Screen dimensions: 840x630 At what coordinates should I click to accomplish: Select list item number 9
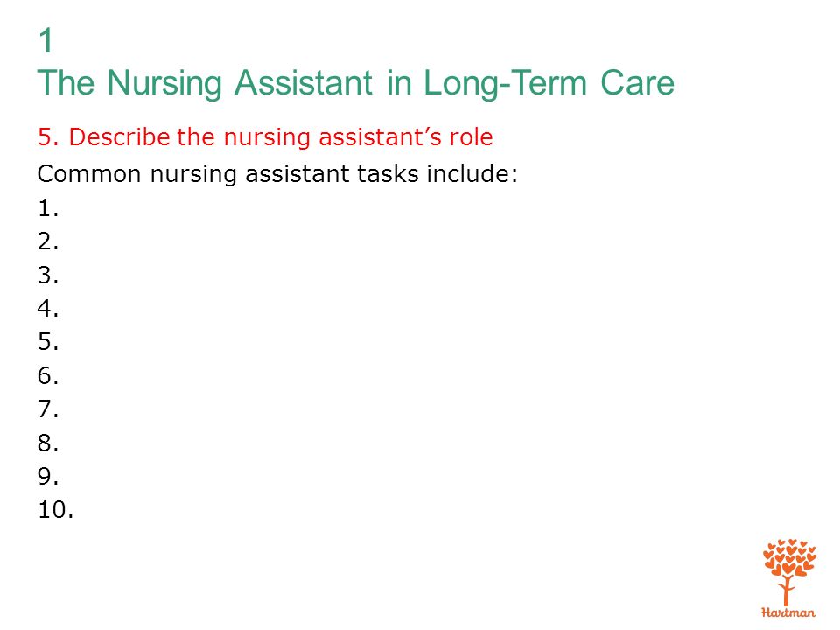pos(48,476)
